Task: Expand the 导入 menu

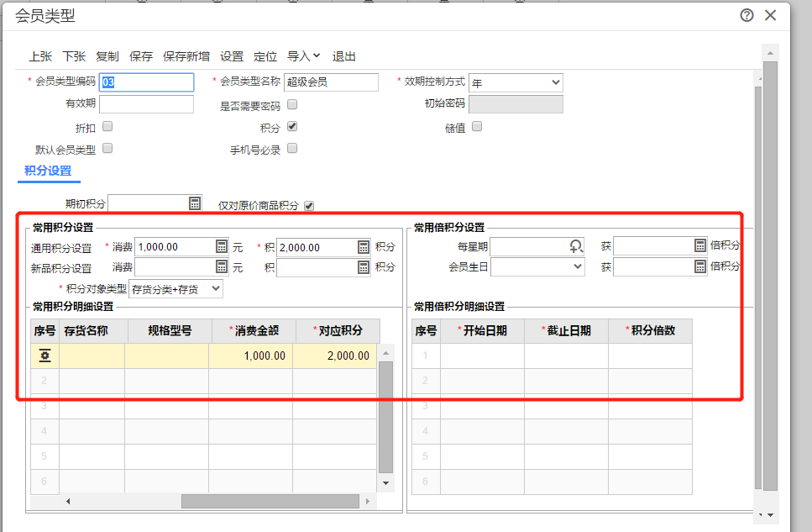Action: pyautogui.click(x=304, y=56)
